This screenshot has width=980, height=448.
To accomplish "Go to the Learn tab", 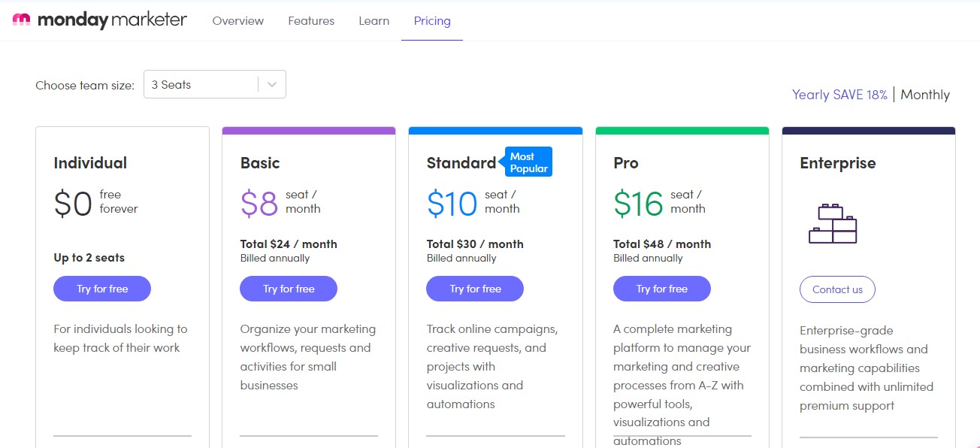I will click(374, 21).
